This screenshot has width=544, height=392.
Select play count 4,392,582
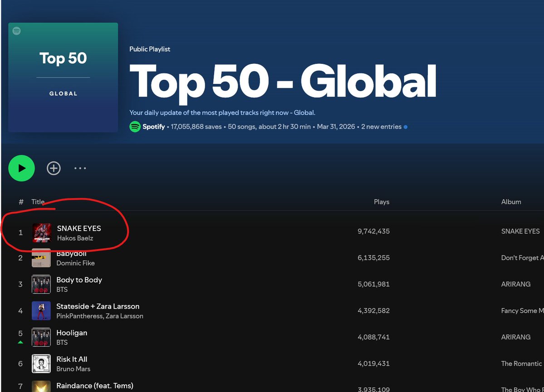pos(374,310)
